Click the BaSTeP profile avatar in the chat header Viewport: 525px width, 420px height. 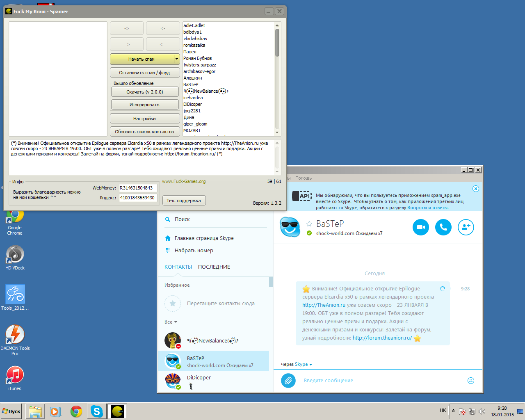290,227
